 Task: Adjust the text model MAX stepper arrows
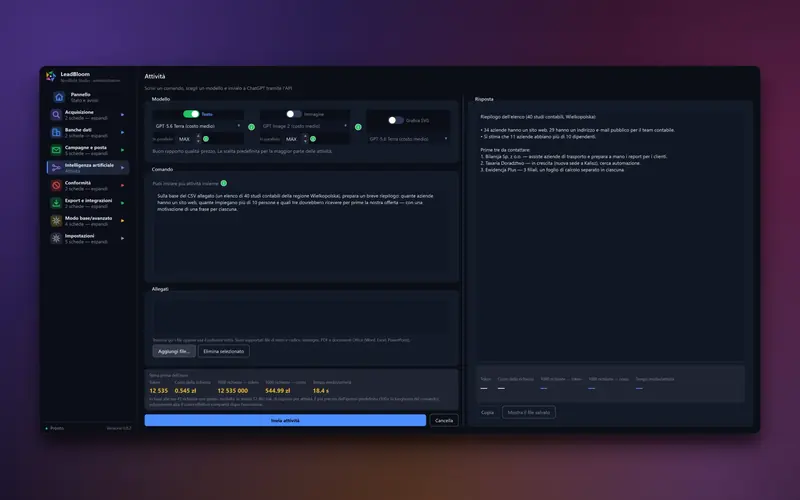tap(198, 139)
